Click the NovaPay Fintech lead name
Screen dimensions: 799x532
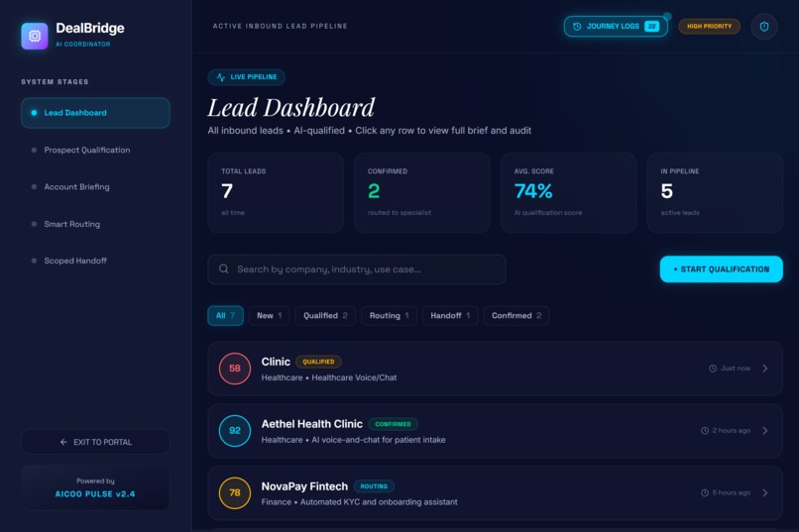click(304, 486)
